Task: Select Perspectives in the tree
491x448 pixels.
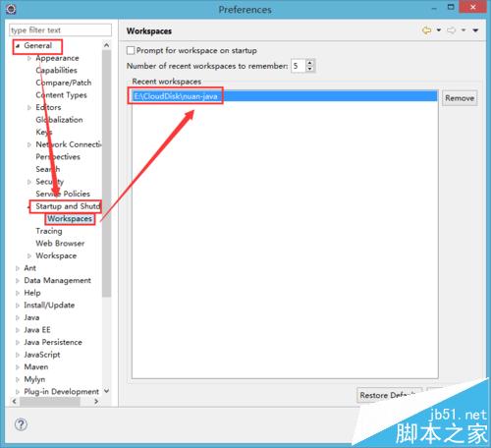Action: tap(58, 157)
